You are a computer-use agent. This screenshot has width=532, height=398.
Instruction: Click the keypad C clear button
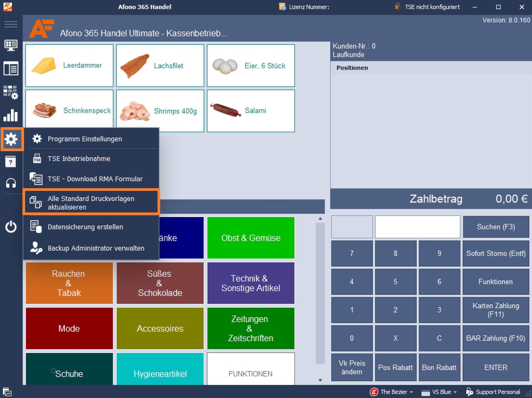[x=439, y=338]
